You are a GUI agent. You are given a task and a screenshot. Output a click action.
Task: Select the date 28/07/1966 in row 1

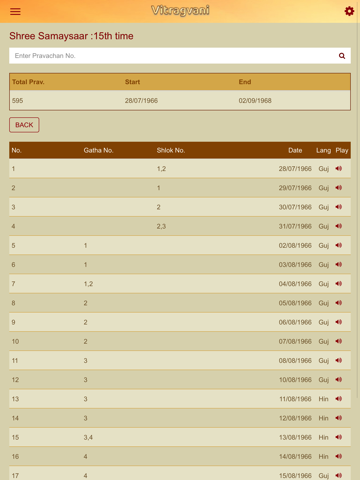pyautogui.click(x=295, y=169)
